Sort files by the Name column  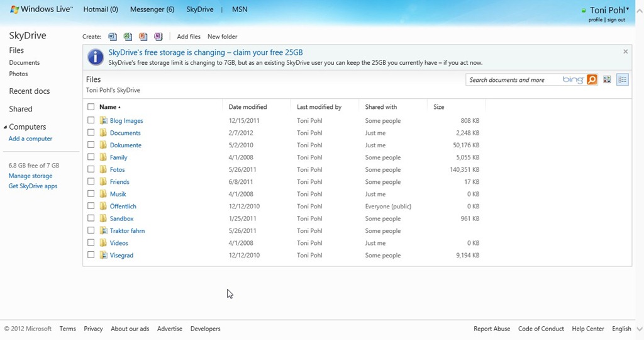tap(108, 107)
